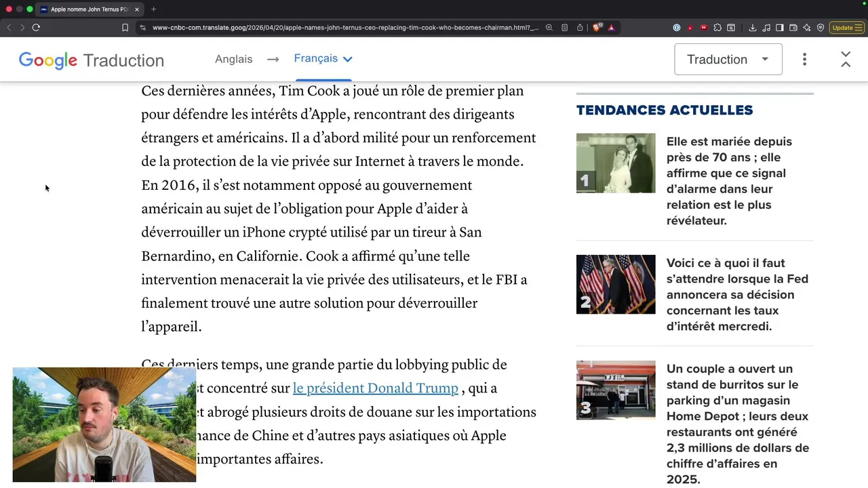Toggle the sidebar panel icon
Viewport: 868px width, 488px height.
coord(780,28)
